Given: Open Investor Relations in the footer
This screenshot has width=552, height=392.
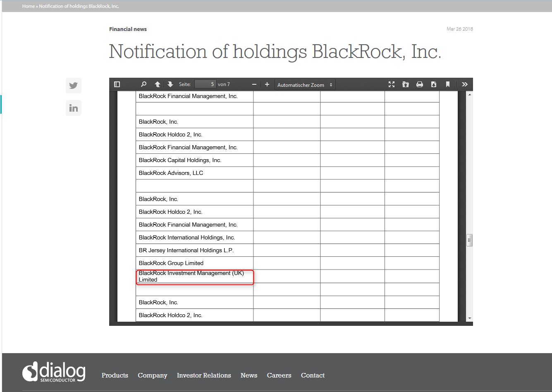Looking at the screenshot, I should point(204,375).
